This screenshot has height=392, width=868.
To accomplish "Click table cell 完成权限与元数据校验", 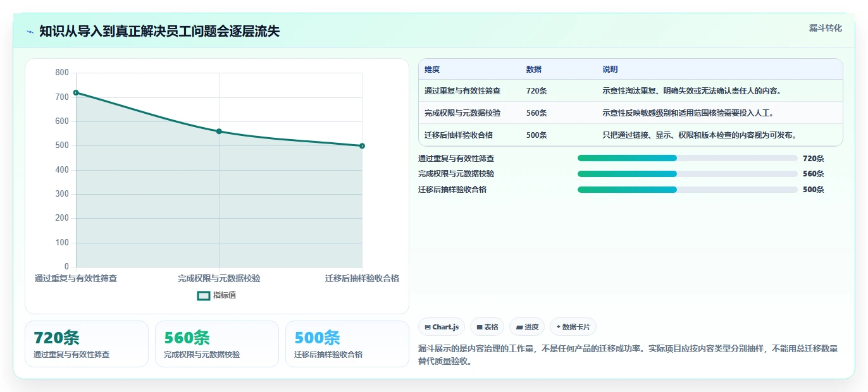I will coord(462,113).
